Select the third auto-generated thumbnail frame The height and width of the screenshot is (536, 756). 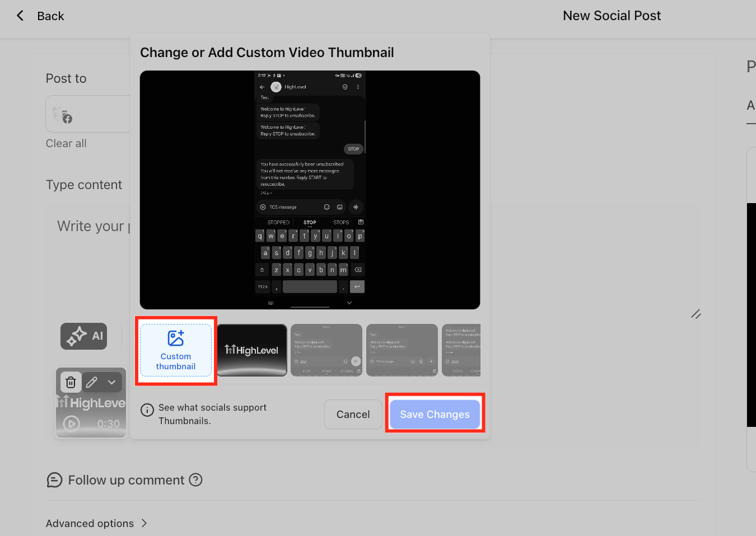(x=461, y=350)
